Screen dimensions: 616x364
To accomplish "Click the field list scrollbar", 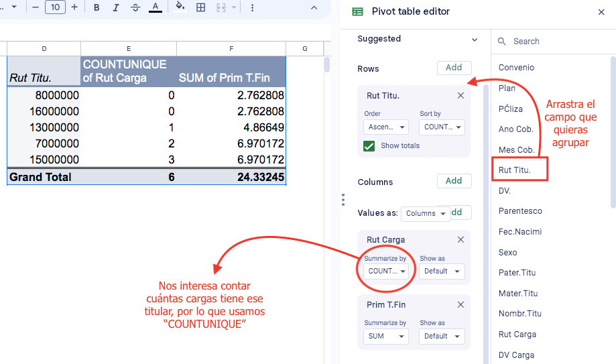I will tap(613, 132).
